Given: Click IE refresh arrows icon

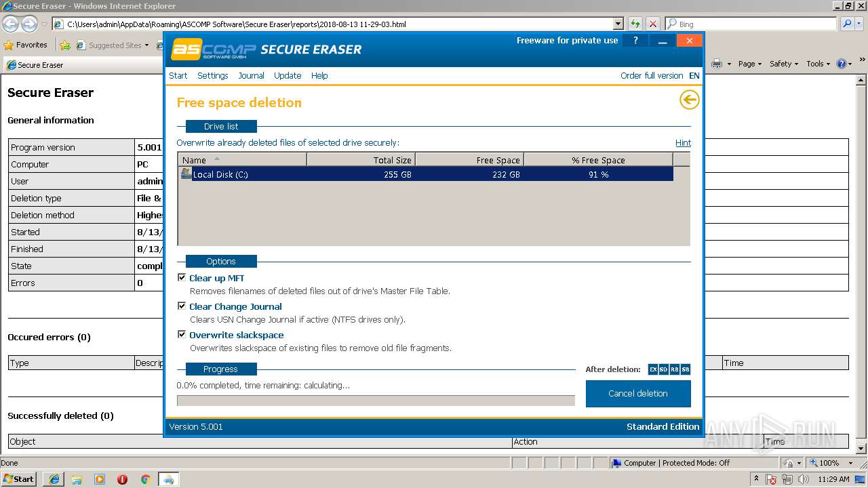Looking at the screenshot, I should click(x=635, y=24).
